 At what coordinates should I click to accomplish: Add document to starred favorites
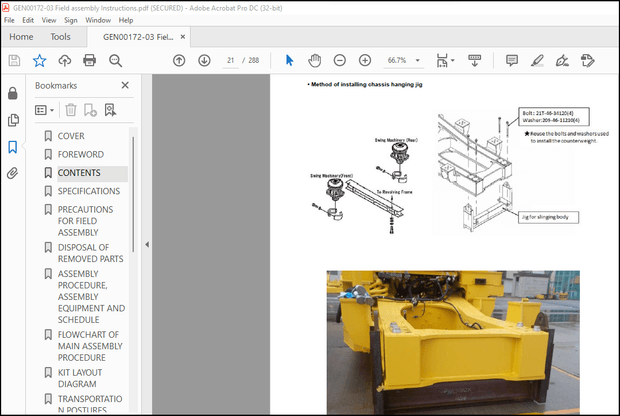[40, 61]
